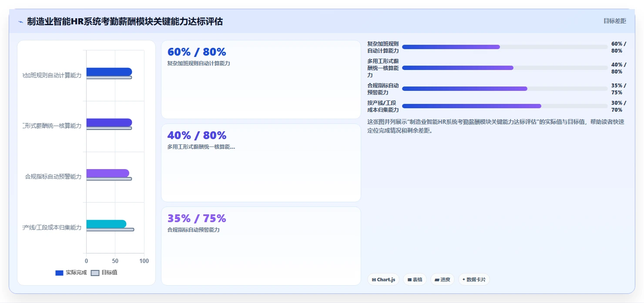Click the progress list label 按产线/工段成本归集能力

[383, 107]
